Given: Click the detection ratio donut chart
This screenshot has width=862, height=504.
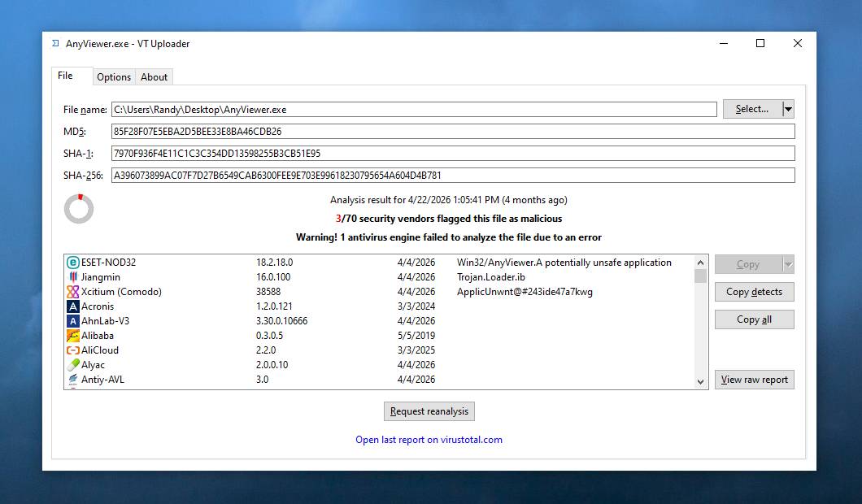Looking at the screenshot, I should pyautogui.click(x=79, y=209).
